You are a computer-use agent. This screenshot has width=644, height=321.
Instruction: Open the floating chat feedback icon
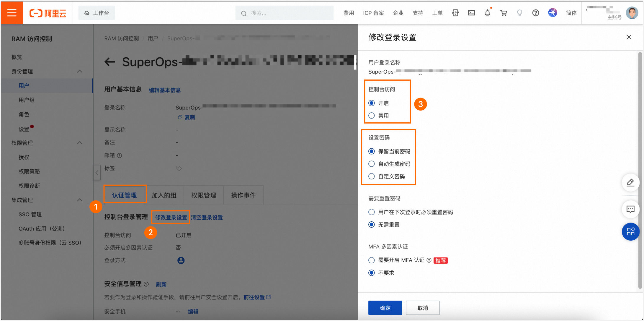(x=630, y=209)
